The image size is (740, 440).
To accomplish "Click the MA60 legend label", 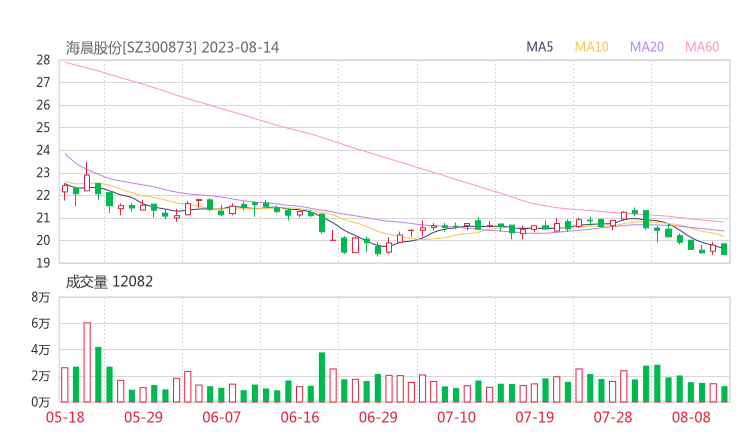I will pos(702,47).
